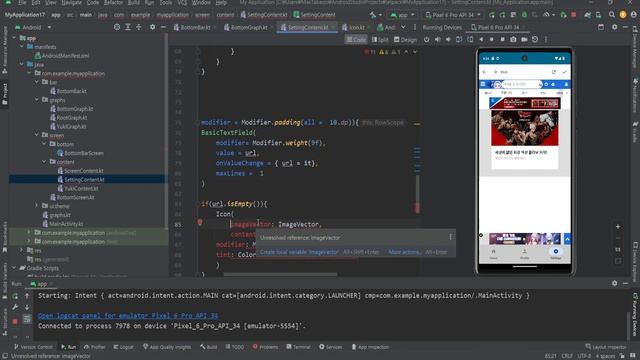
Task: Click the editor vertical scrollbar thumb
Action: pos(417,194)
